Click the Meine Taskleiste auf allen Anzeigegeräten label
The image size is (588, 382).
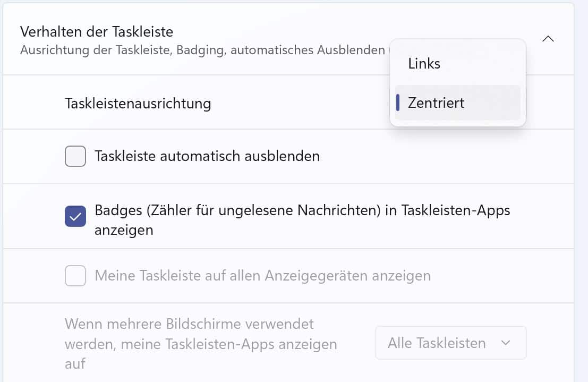pos(262,276)
